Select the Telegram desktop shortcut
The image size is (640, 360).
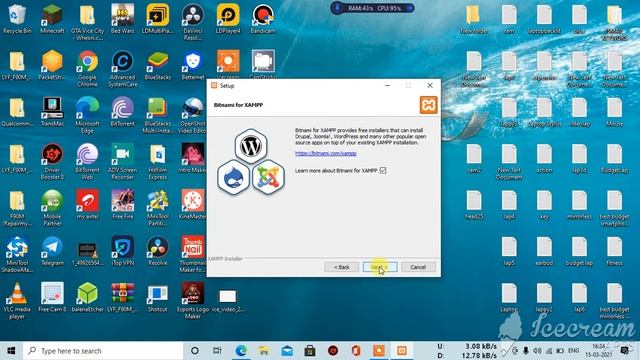point(52,252)
